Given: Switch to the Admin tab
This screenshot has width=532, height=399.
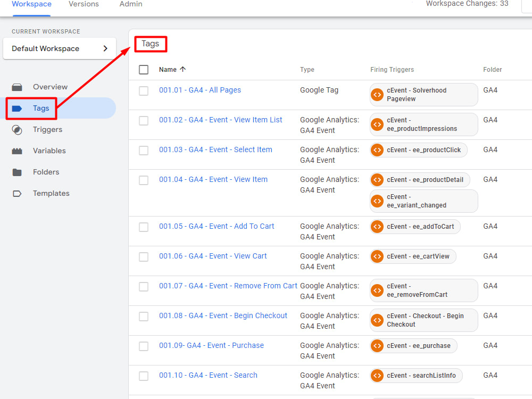Looking at the screenshot, I should point(131,4).
